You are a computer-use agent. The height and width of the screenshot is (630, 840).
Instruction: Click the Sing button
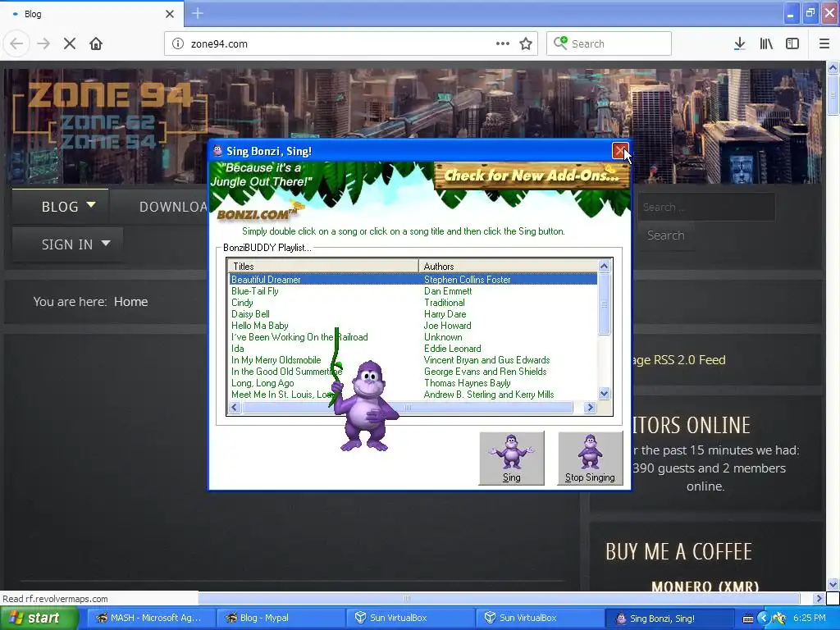pyautogui.click(x=512, y=458)
